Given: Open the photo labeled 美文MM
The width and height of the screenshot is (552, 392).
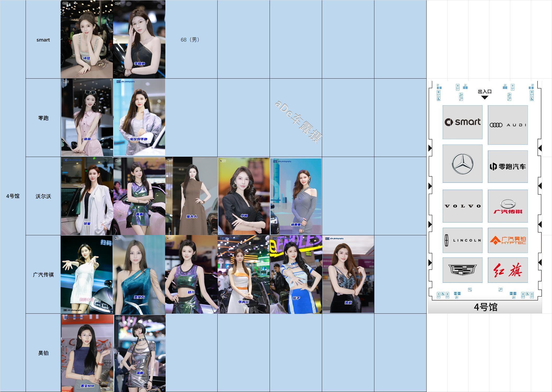Looking at the screenshot, I should pos(88,353).
